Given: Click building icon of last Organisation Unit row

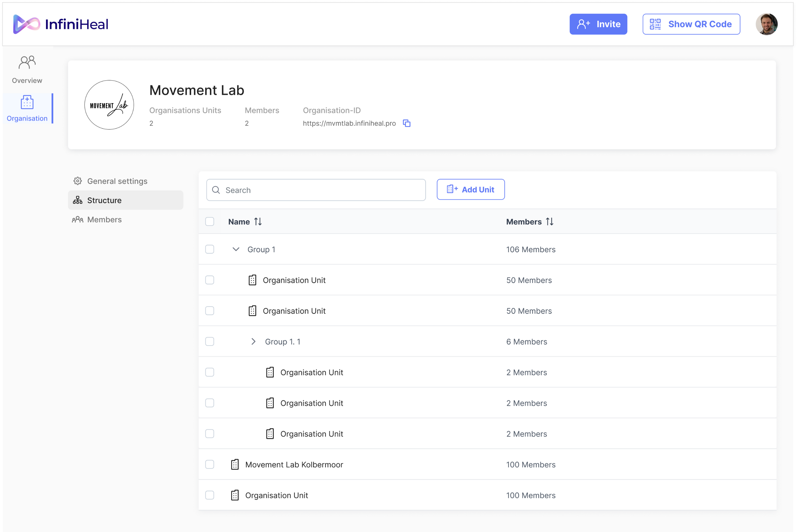Looking at the screenshot, I should coord(235,495).
